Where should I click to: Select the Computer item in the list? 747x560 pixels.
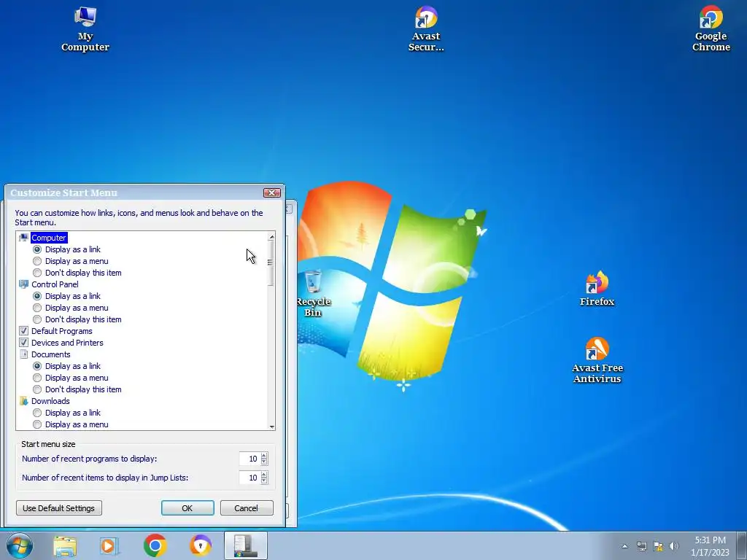pyautogui.click(x=49, y=238)
